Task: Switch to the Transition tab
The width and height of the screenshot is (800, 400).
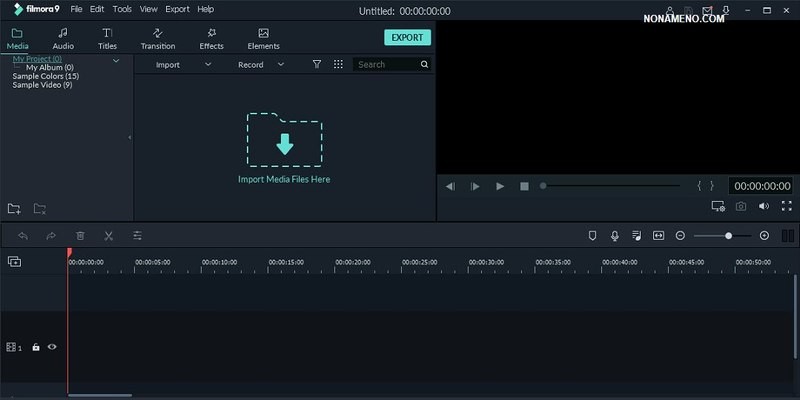Action: click(158, 39)
